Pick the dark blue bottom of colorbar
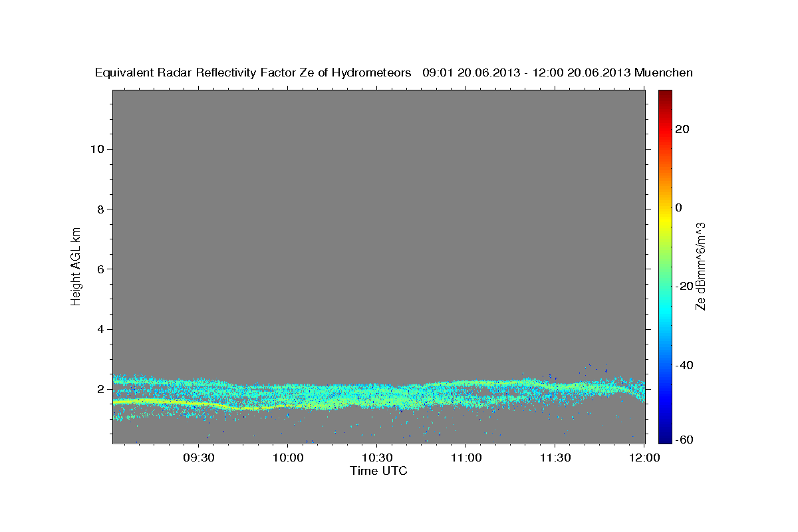 [x=664, y=436]
